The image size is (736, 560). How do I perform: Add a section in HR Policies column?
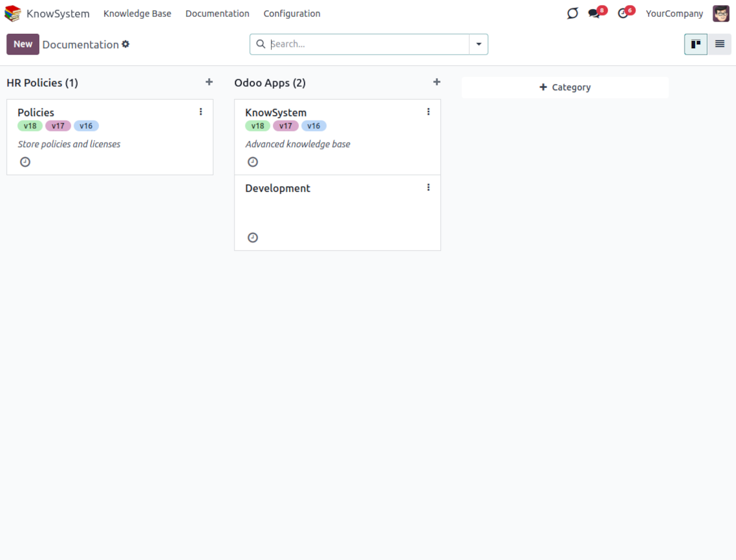209,82
